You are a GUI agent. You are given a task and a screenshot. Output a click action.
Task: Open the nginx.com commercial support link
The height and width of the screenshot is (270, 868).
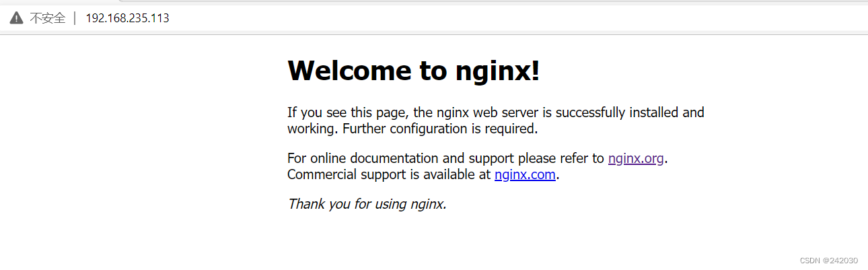coord(525,175)
